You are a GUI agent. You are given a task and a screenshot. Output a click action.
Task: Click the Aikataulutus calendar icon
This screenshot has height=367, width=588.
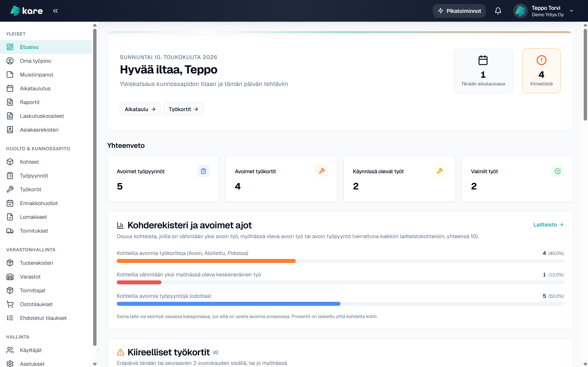coord(10,88)
